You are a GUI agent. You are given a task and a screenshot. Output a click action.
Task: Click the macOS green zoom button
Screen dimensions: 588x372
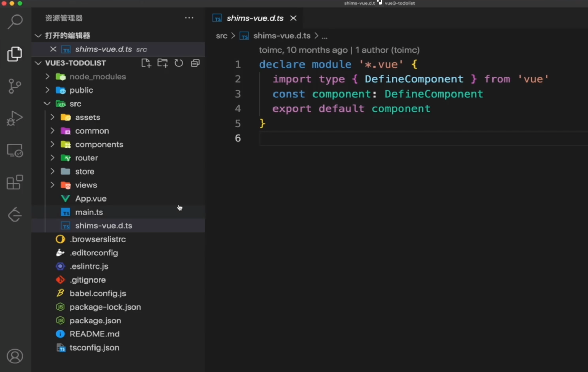[20, 3]
